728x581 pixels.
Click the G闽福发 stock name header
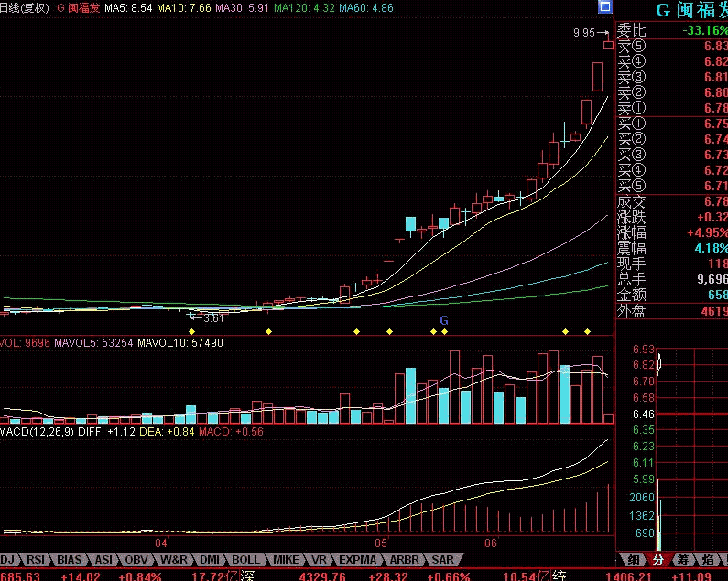pyautogui.click(x=690, y=10)
